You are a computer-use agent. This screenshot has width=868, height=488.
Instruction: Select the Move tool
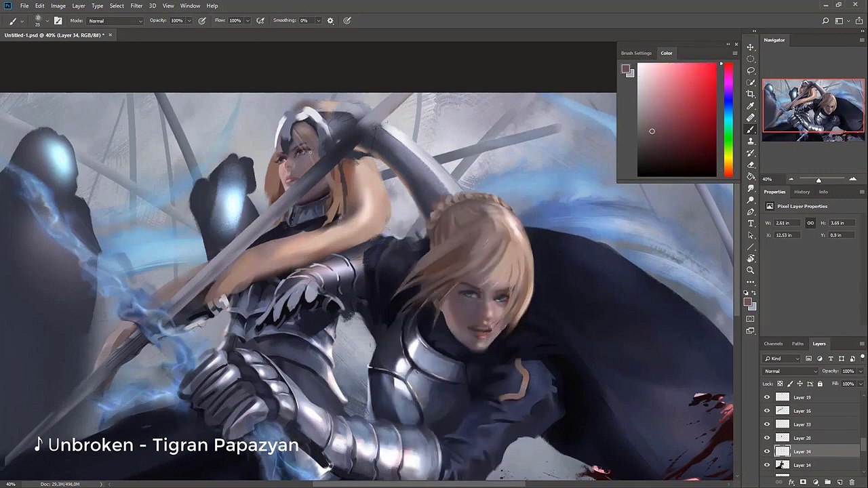pos(751,47)
